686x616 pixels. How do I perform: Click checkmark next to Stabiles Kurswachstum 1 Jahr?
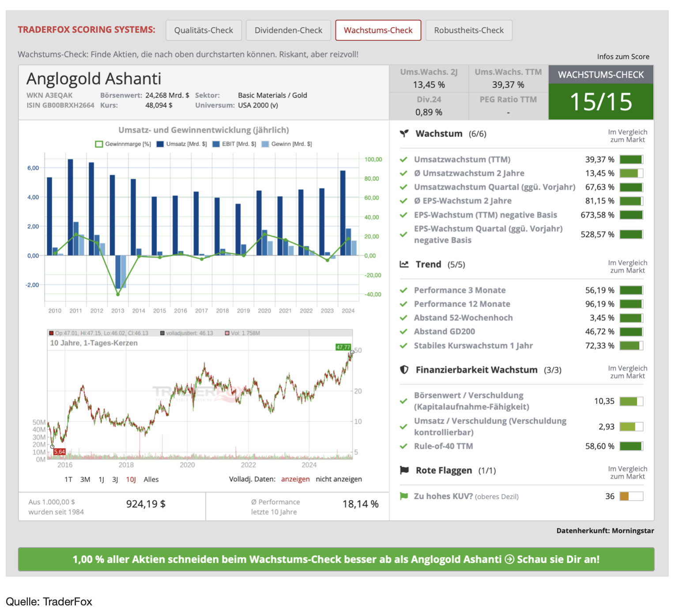(x=403, y=346)
